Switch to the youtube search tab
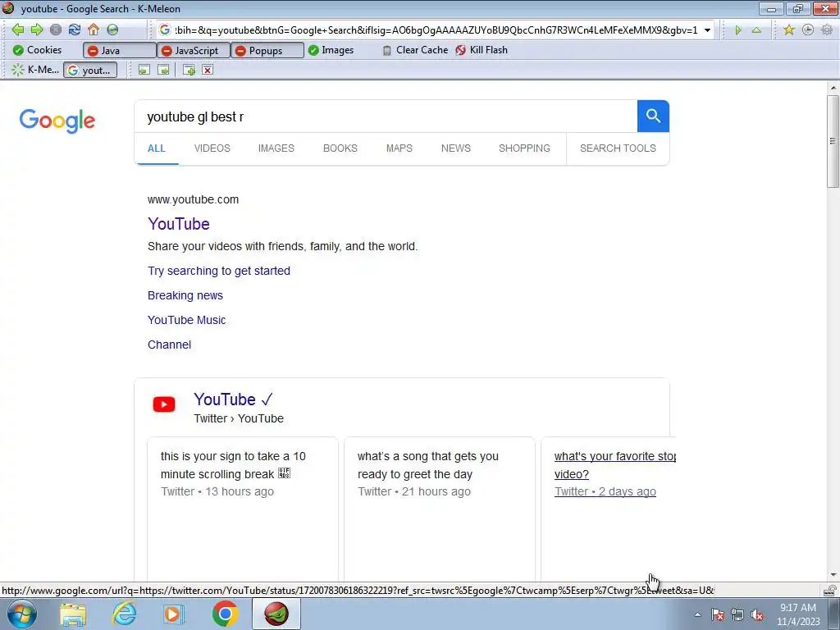840x630 pixels. click(x=90, y=70)
